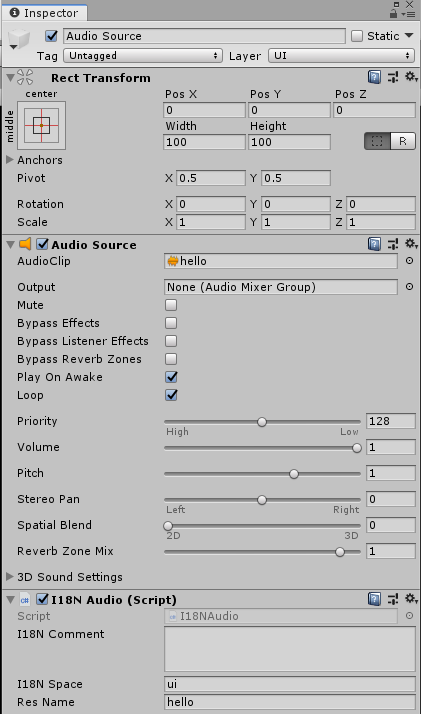
Task: Click the AudioClip object picker circle
Action: pos(409,261)
